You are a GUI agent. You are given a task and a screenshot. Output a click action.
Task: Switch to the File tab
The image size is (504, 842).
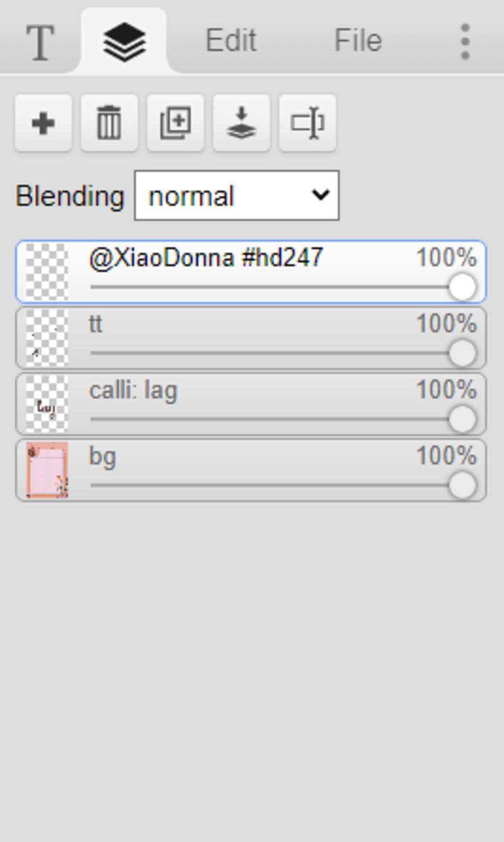(358, 40)
